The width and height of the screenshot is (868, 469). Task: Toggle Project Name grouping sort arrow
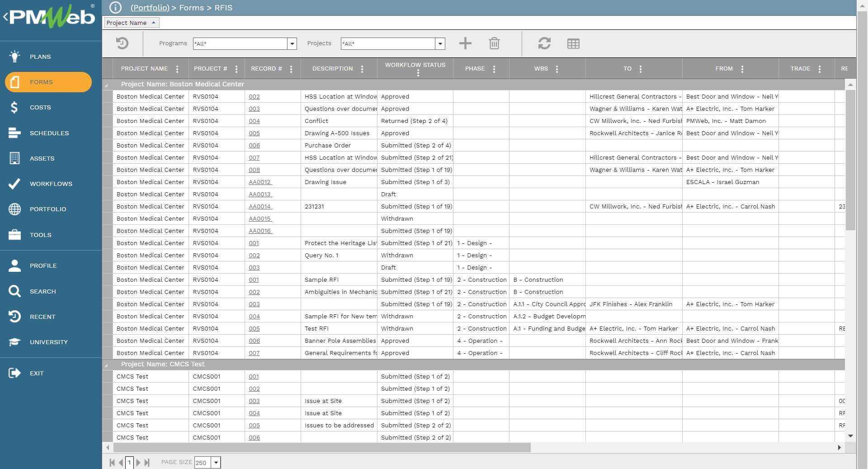[154, 23]
